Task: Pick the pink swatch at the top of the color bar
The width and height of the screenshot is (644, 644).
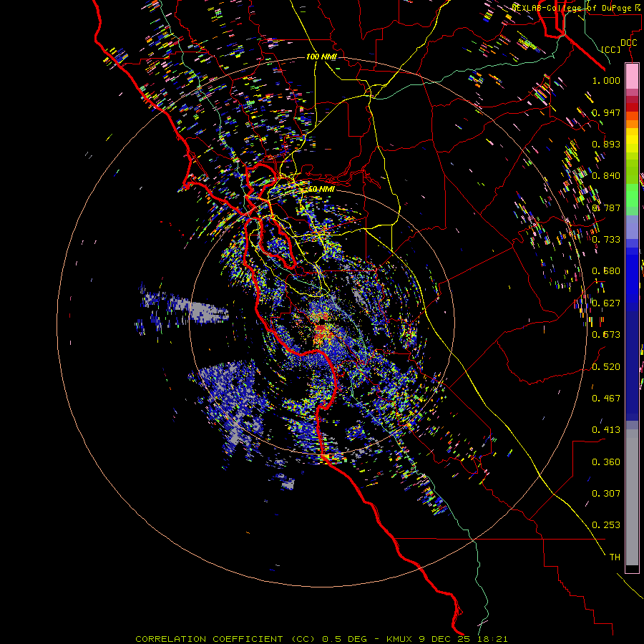Action: coord(632,76)
